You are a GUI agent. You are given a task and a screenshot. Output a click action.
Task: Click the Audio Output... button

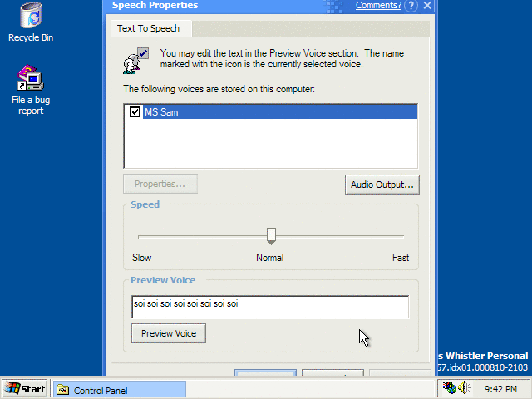point(382,185)
